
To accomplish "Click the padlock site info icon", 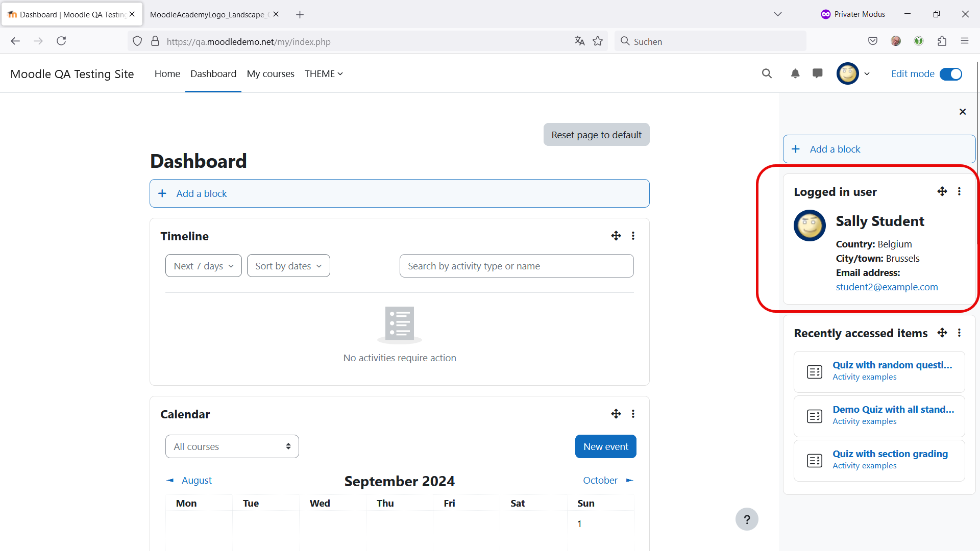I will [155, 41].
